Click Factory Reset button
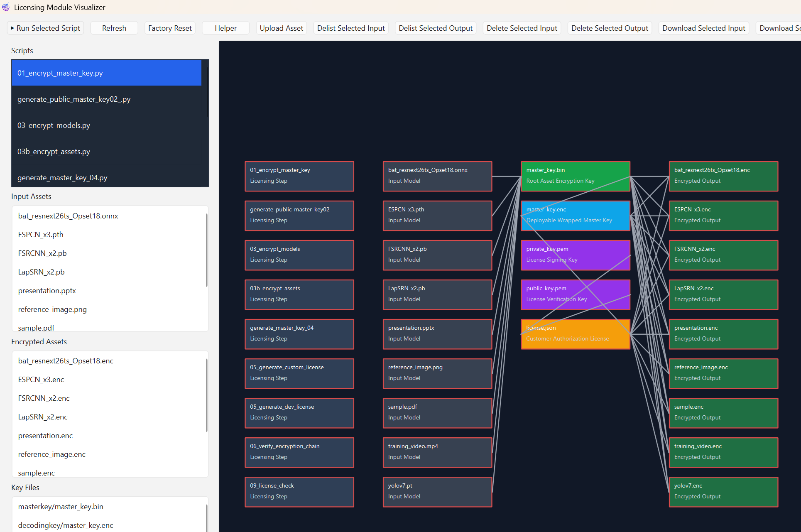This screenshot has width=801, height=532. click(x=170, y=28)
